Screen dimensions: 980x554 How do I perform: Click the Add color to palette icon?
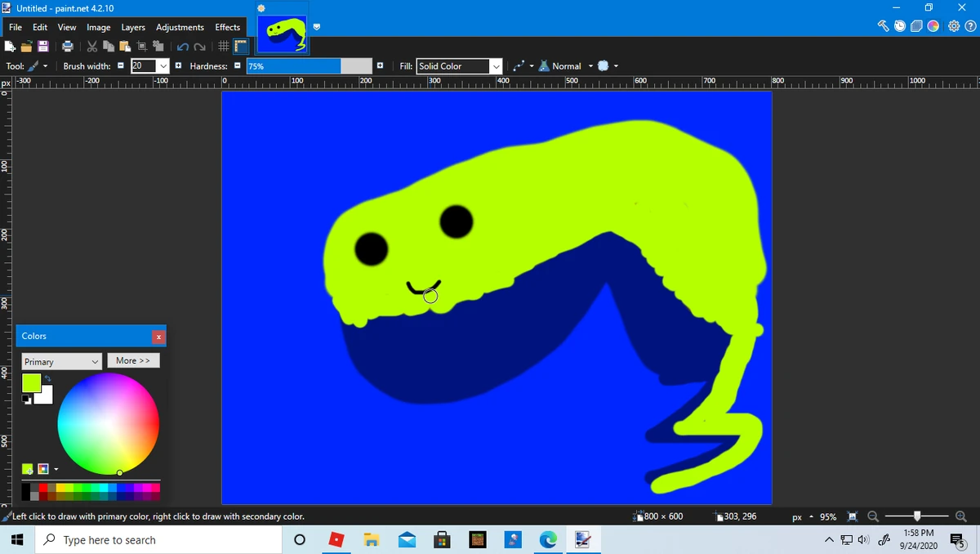pyautogui.click(x=28, y=469)
